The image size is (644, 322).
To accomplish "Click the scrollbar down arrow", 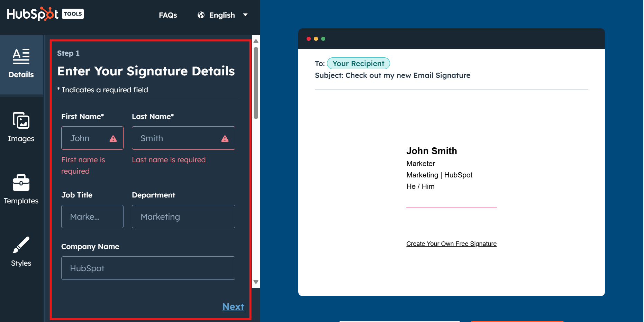I will pyautogui.click(x=255, y=282).
